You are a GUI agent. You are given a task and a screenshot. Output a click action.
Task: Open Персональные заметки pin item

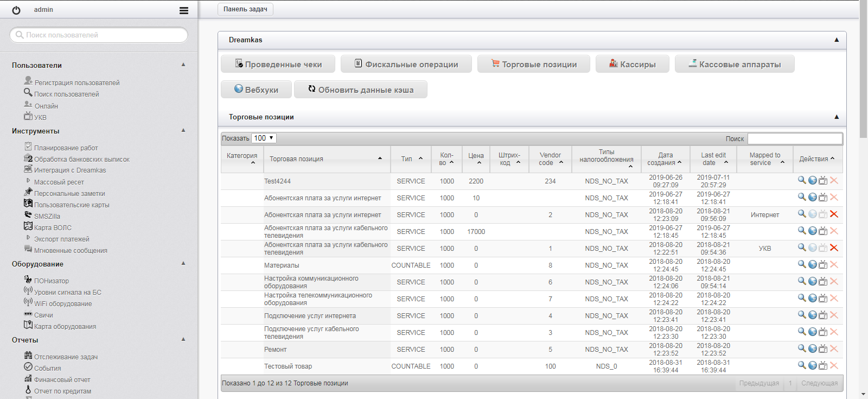point(69,193)
